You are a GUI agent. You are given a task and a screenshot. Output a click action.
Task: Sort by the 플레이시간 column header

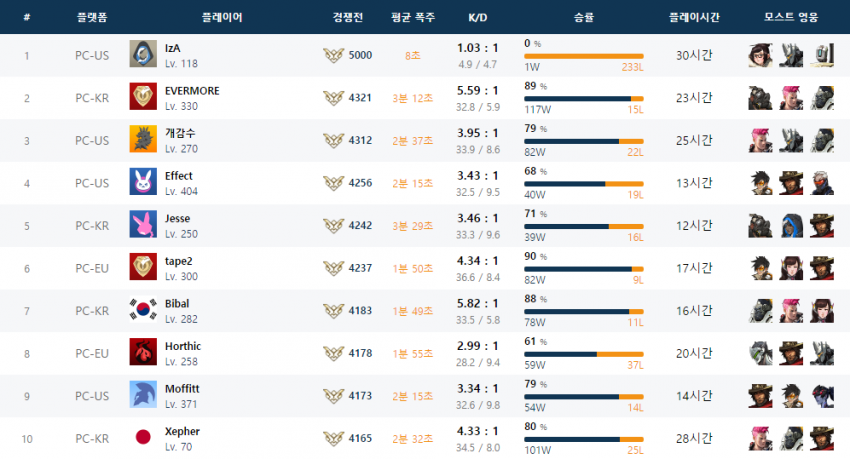pos(693,18)
